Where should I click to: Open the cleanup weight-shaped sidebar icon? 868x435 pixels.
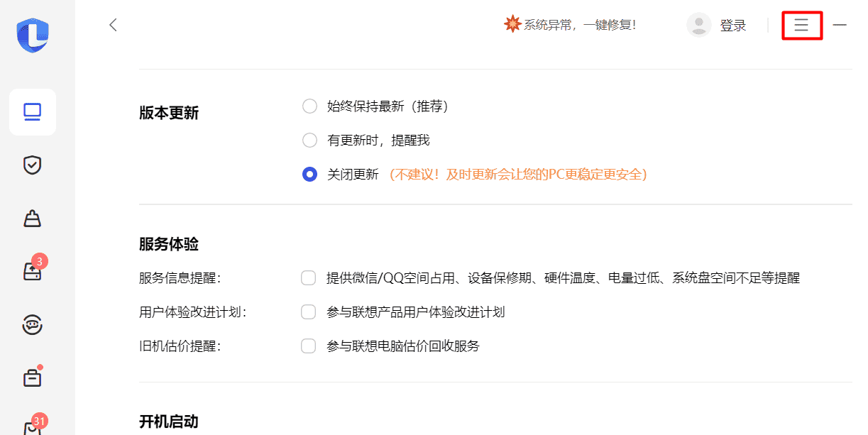point(33,219)
